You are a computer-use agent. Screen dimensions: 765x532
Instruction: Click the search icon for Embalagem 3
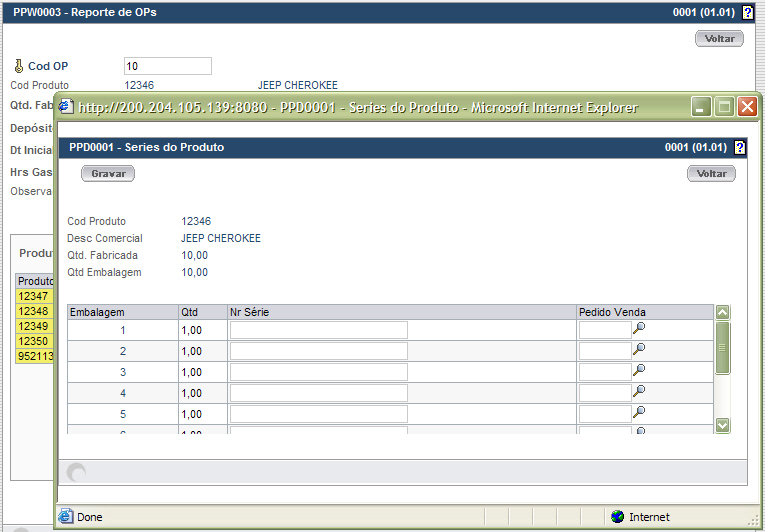point(639,370)
